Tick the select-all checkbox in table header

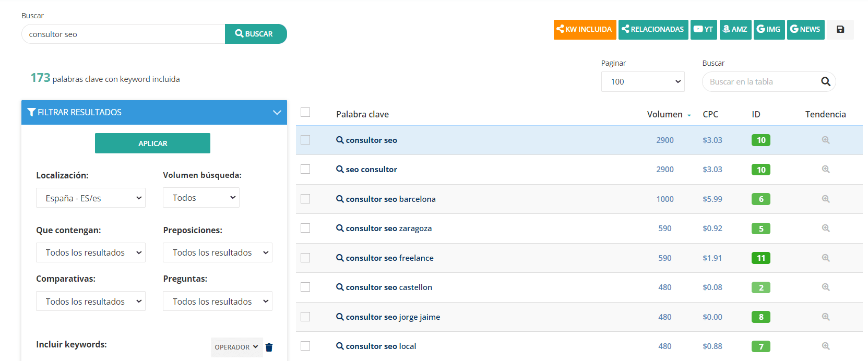[305, 112]
